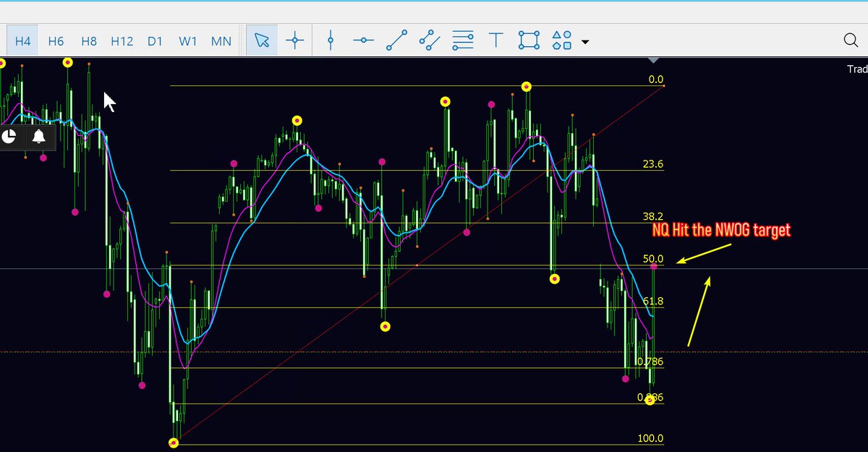Click the chart shift triangle marker
The width and height of the screenshot is (868, 452).
click(654, 60)
